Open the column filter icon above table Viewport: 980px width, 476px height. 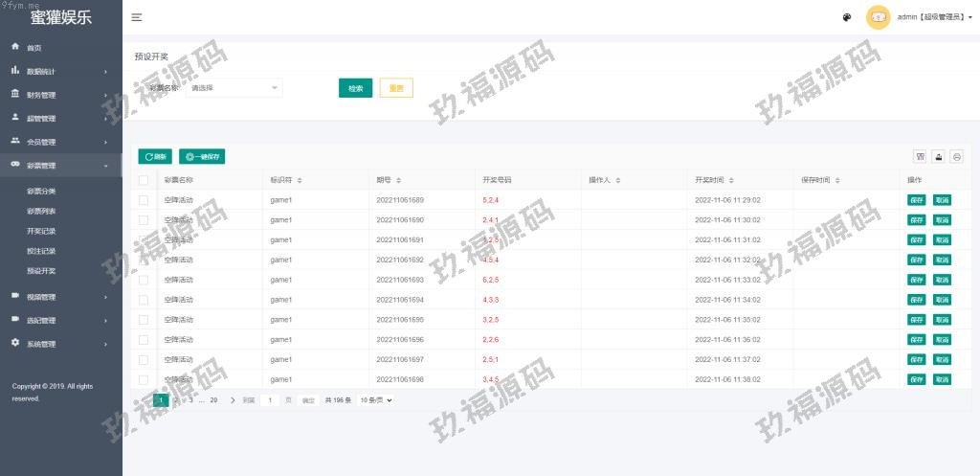[x=921, y=157]
